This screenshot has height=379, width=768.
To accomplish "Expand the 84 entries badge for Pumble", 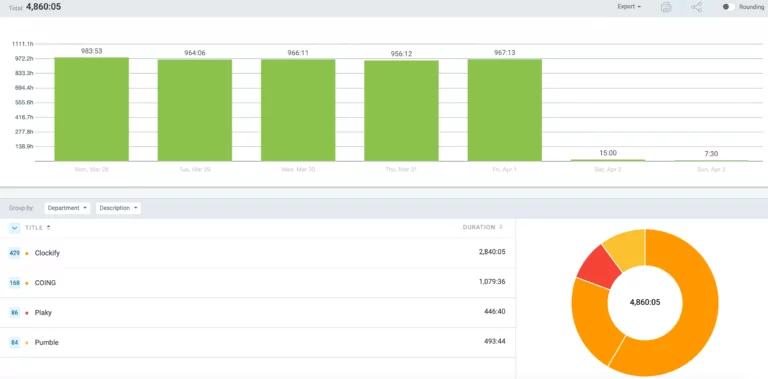I will point(14,343).
